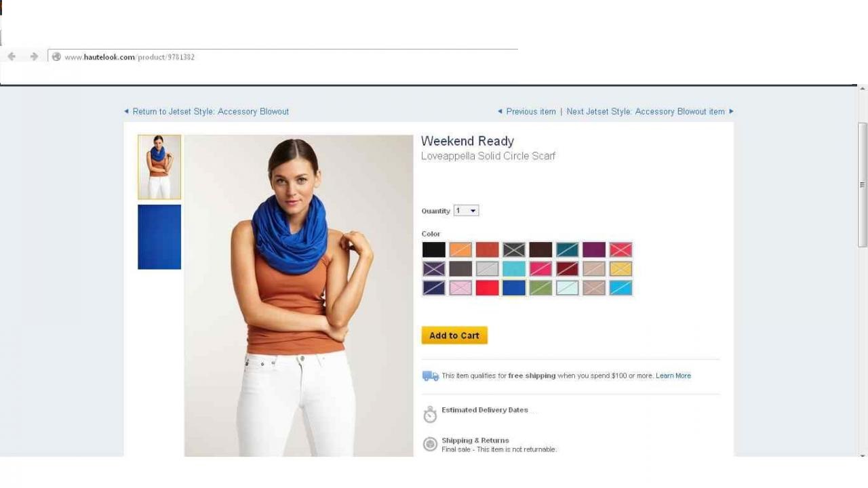Click the left arrow before Return to Jetset Style

pyautogui.click(x=126, y=111)
